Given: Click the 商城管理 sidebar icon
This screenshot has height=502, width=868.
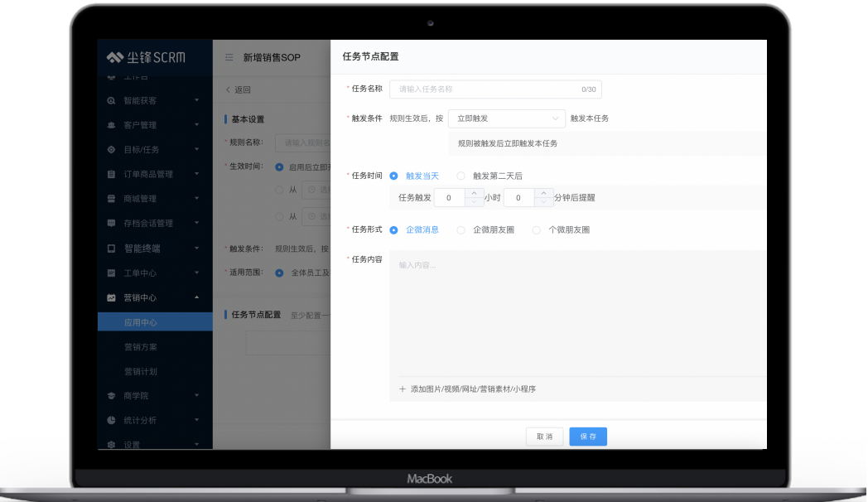Looking at the screenshot, I should (111, 199).
